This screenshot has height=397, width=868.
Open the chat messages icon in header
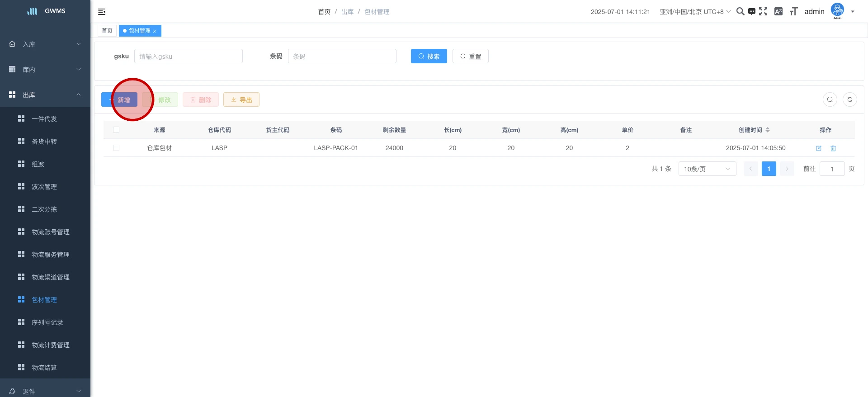coord(751,11)
